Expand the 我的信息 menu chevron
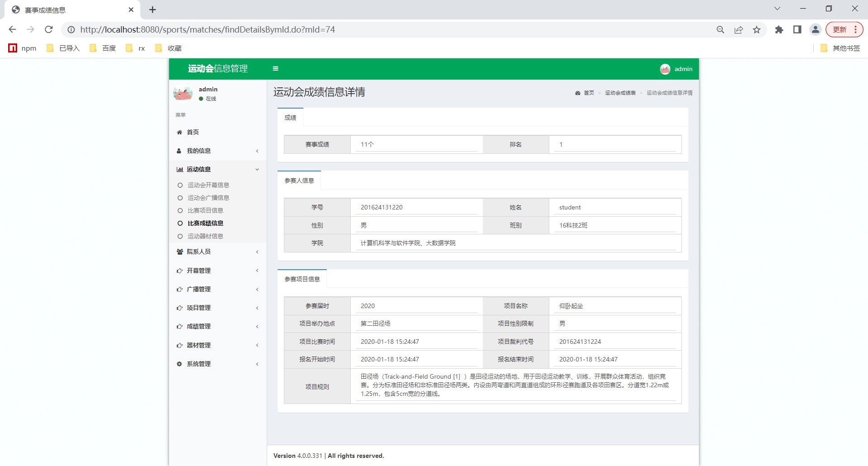The width and height of the screenshot is (868, 466). (257, 151)
